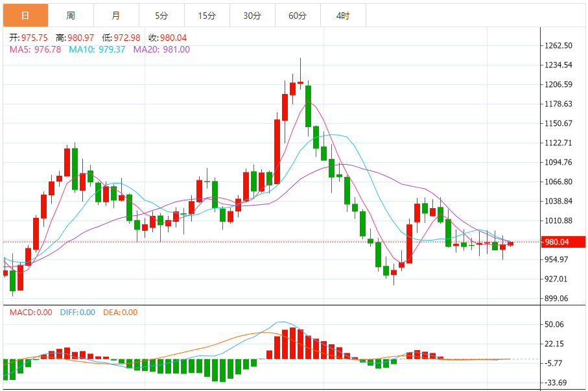Open the 5分 timeframe tab
The width and height of the screenshot is (588, 391).
click(x=161, y=16)
